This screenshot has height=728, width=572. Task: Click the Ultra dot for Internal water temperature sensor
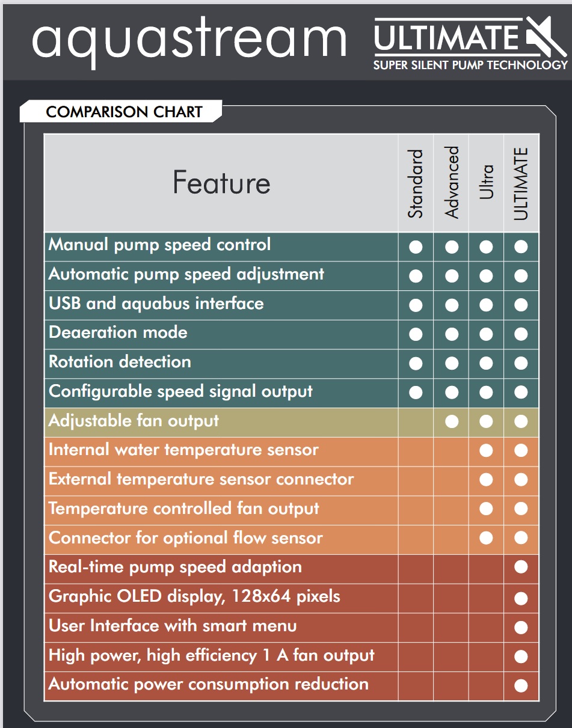coord(486,451)
